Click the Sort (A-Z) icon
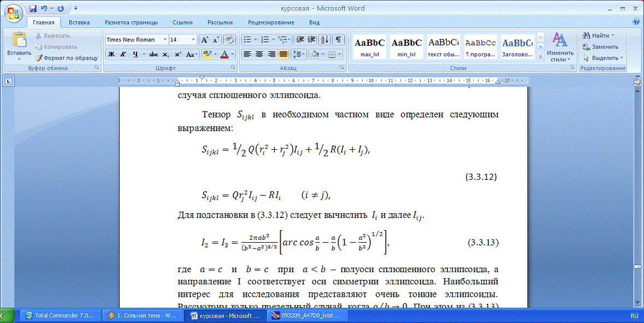Image resolution: width=644 pixels, height=323 pixels. [324, 40]
